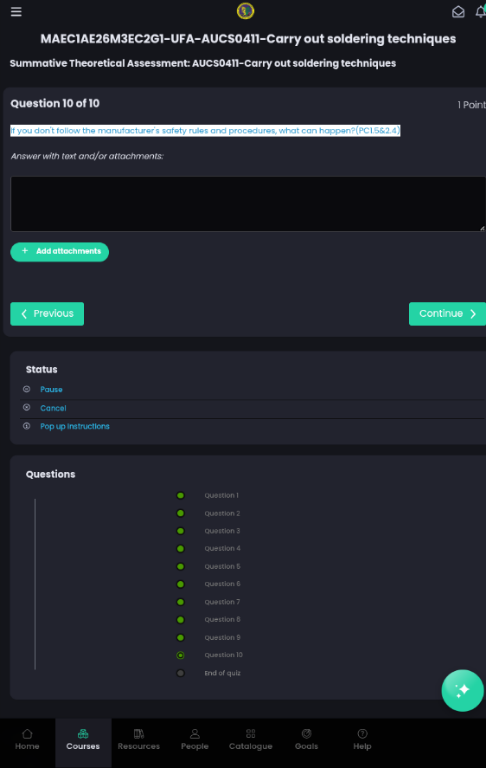Select the green dot for Question 5

click(180, 566)
